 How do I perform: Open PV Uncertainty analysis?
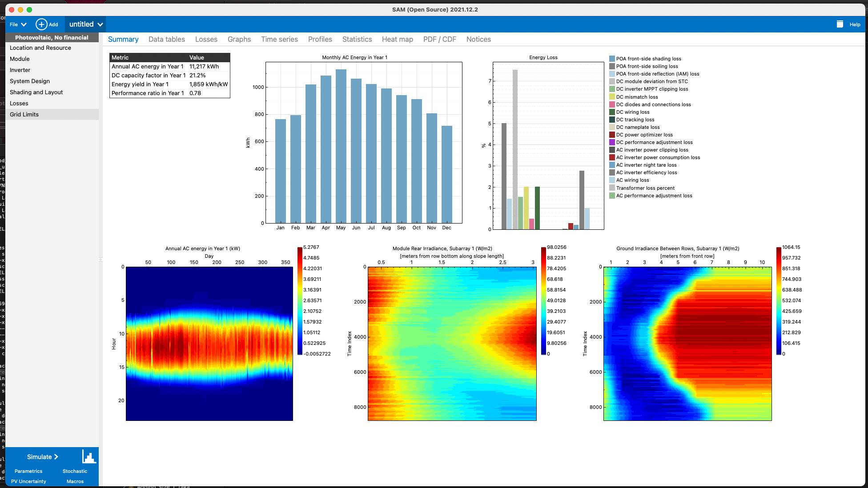(28, 481)
